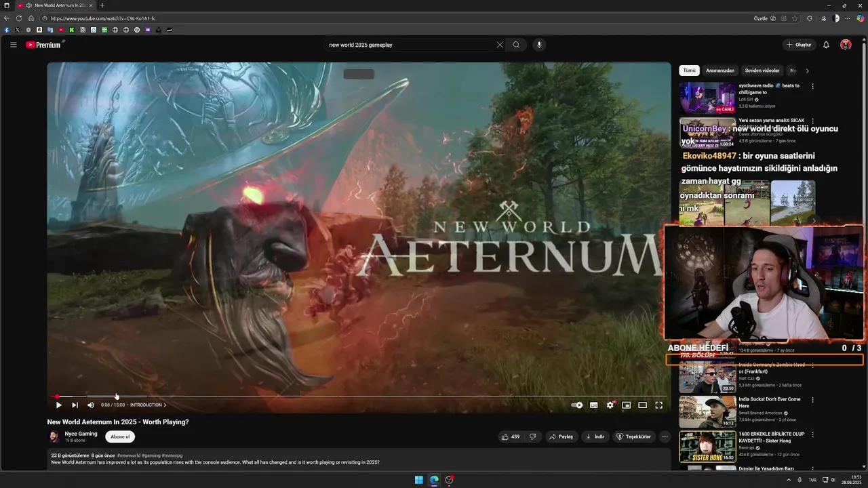868x488 pixels.
Task: Switch to New World Aeternum tab
Action: coord(56,5)
